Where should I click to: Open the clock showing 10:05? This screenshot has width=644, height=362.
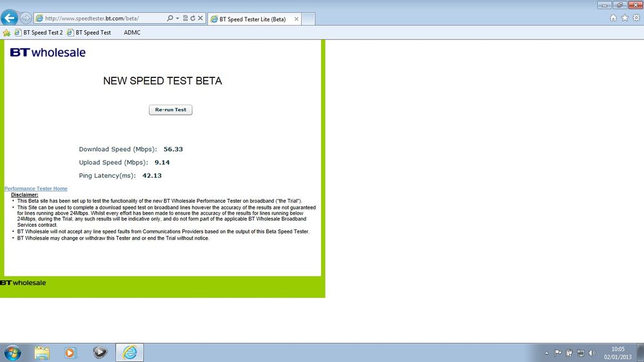point(618,353)
